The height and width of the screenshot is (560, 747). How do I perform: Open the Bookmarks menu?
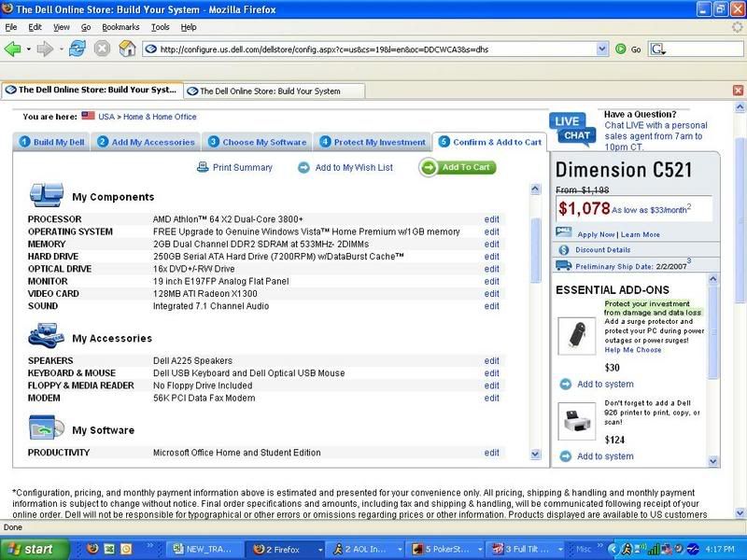tap(120, 27)
